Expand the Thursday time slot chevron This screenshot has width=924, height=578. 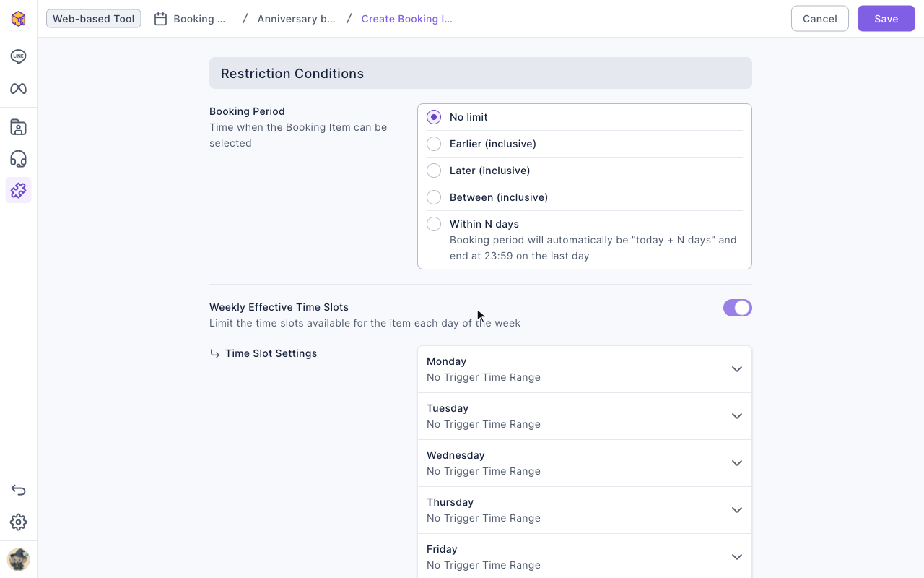736,510
